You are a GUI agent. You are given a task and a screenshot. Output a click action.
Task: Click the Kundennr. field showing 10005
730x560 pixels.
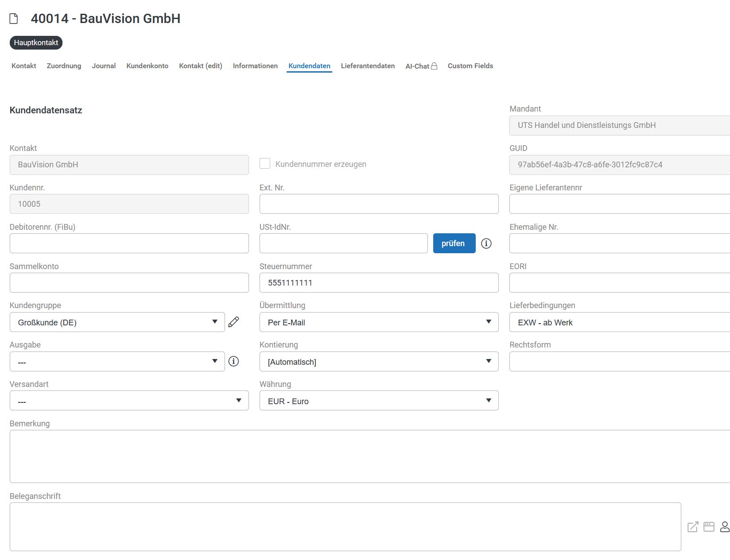(x=129, y=204)
